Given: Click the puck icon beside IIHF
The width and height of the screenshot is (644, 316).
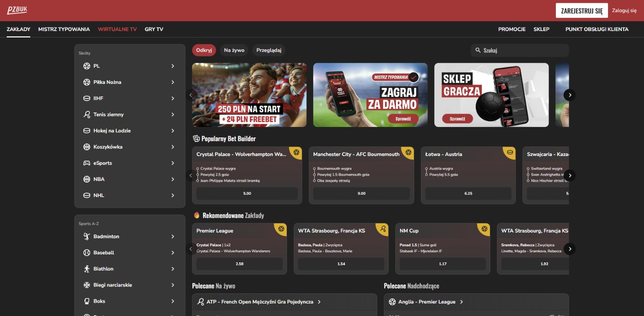Looking at the screenshot, I should (87, 98).
